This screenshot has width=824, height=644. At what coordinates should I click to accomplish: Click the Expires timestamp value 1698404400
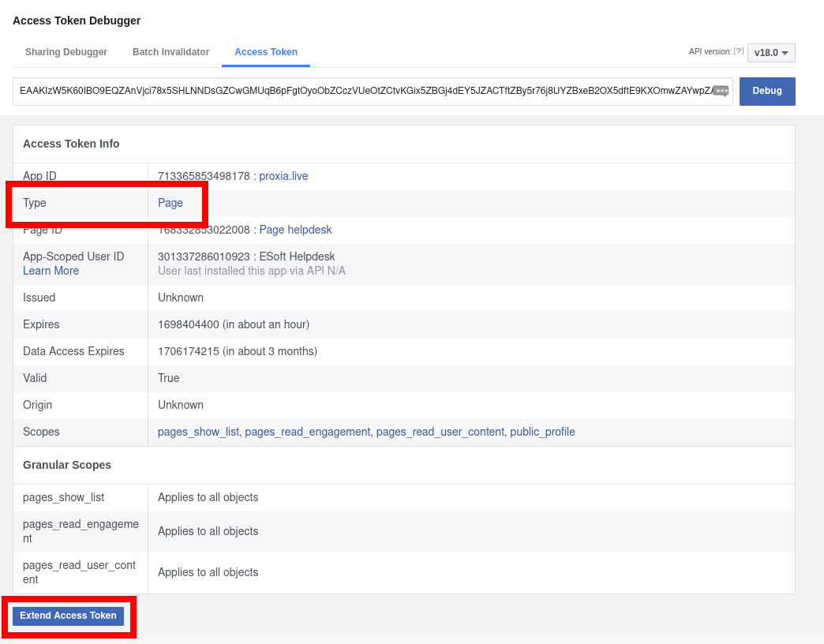coord(188,324)
